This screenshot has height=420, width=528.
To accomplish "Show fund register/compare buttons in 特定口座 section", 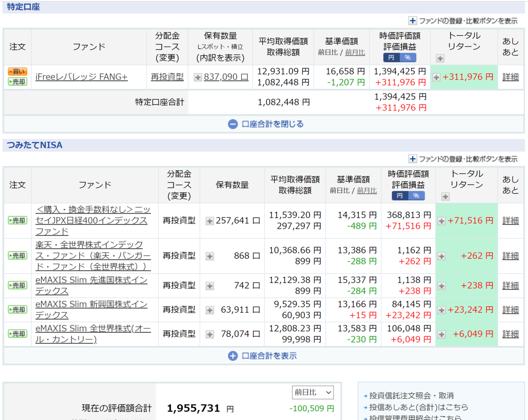I will [x=463, y=21].
